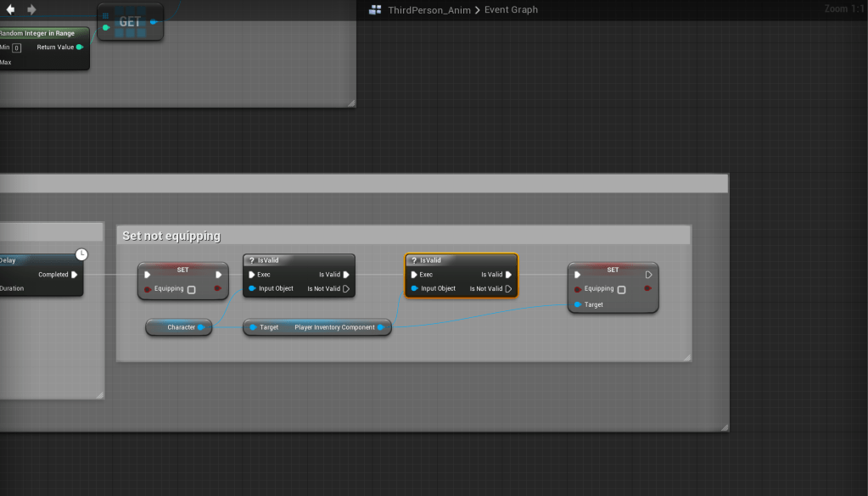Toggle Equipping checkbox on SET node with Target
The image size is (868, 496).
[622, 290]
